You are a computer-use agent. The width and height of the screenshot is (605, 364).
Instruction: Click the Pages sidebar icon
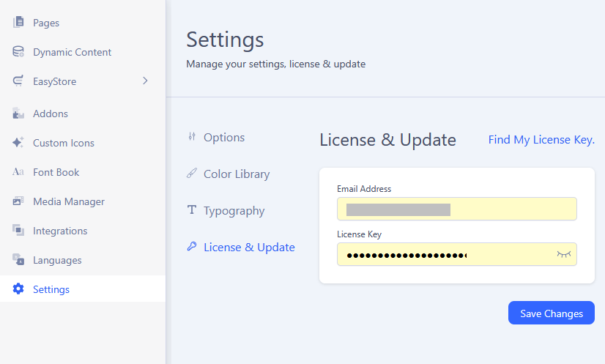tap(18, 23)
